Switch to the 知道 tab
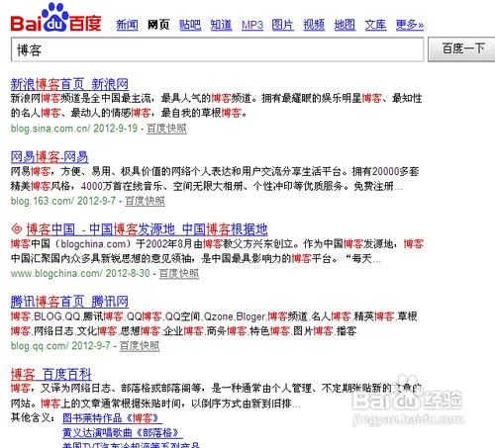The height and width of the screenshot is (448, 495). (x=221, y=25)
